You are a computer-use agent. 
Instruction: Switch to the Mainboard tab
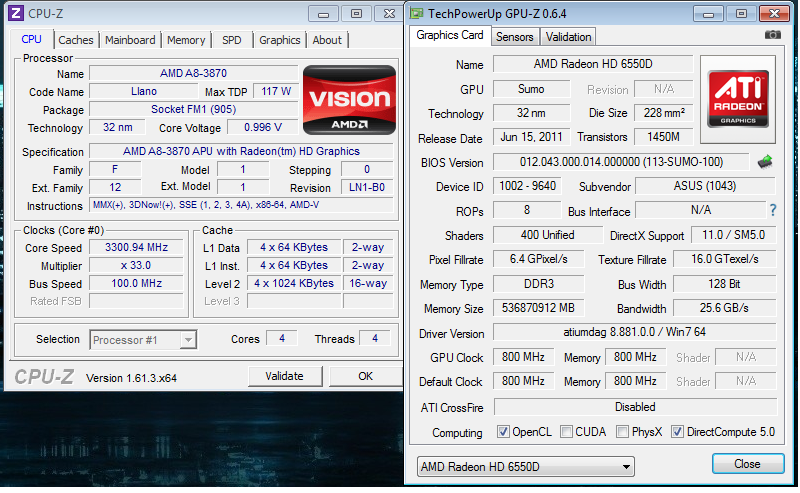click(130, 40)
